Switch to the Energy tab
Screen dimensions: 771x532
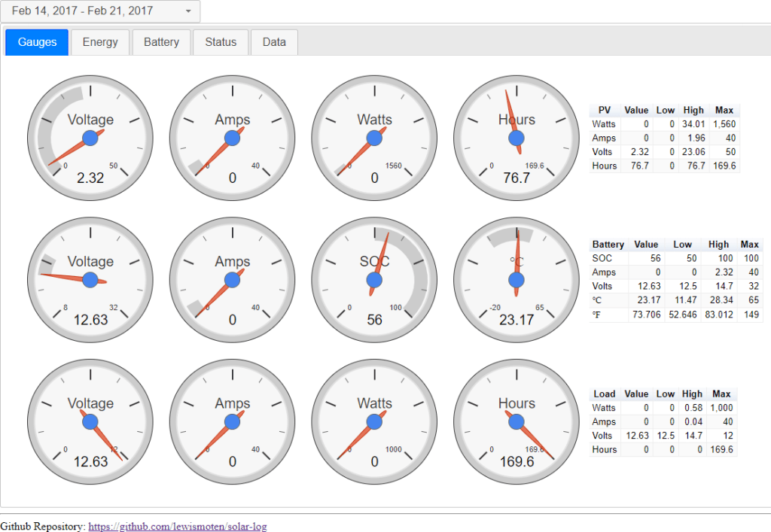click(100, 42)
